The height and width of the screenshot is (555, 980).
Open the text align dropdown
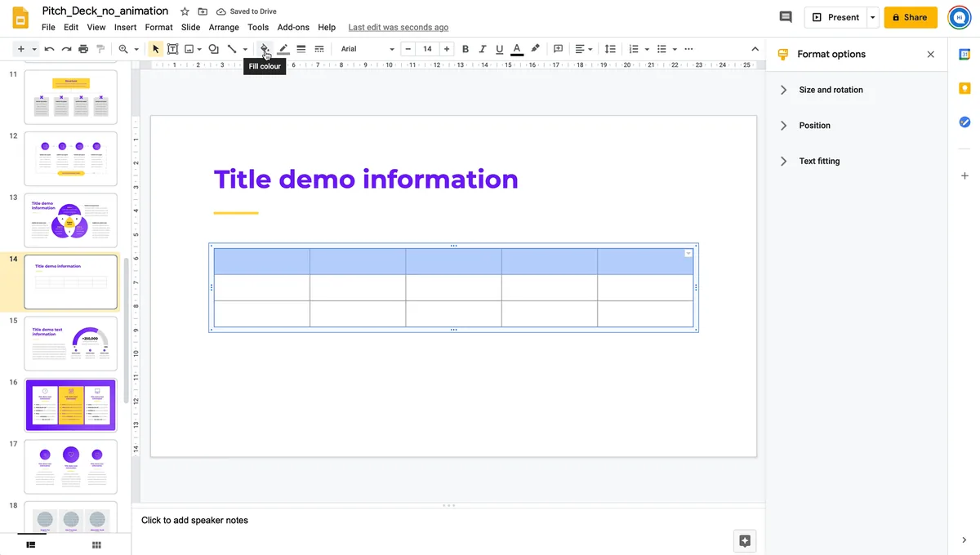coord(583,49)
